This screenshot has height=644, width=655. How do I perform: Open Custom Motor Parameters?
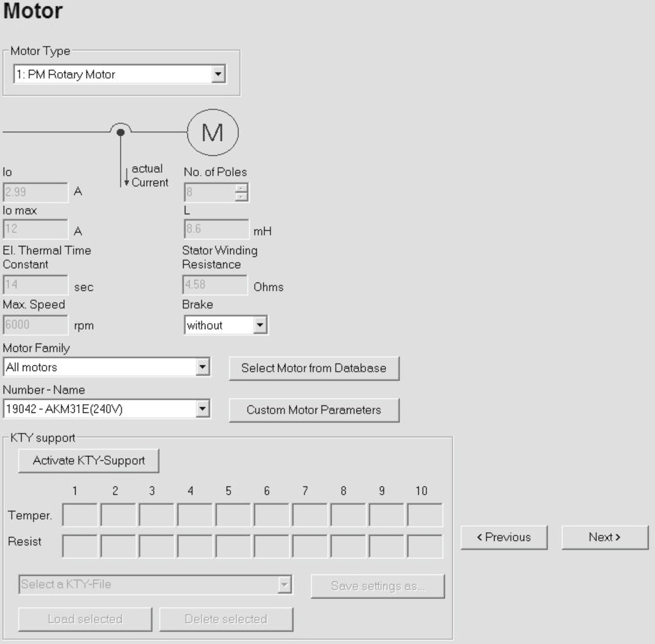[314, 410]
